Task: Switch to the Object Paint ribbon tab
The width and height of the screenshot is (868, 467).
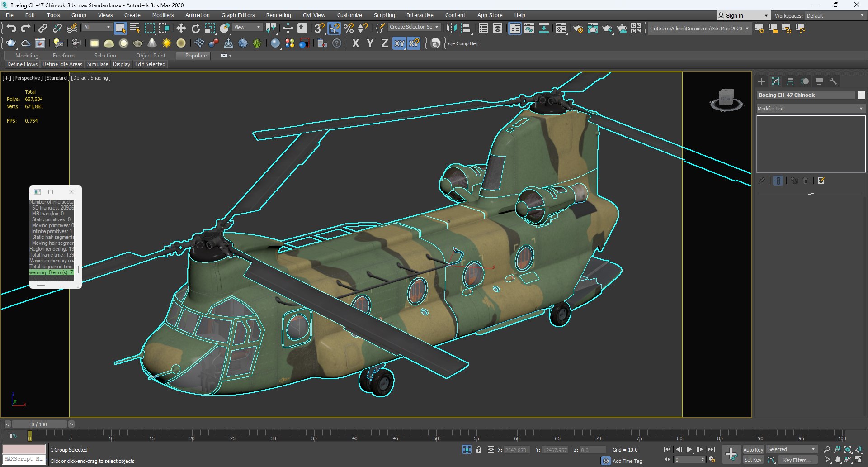Action: (x=151, y=56)
